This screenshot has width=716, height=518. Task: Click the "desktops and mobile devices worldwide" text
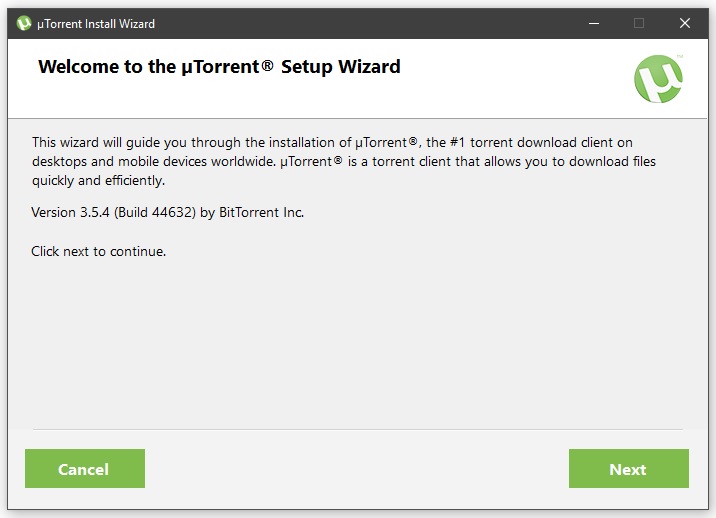[153, 162]
